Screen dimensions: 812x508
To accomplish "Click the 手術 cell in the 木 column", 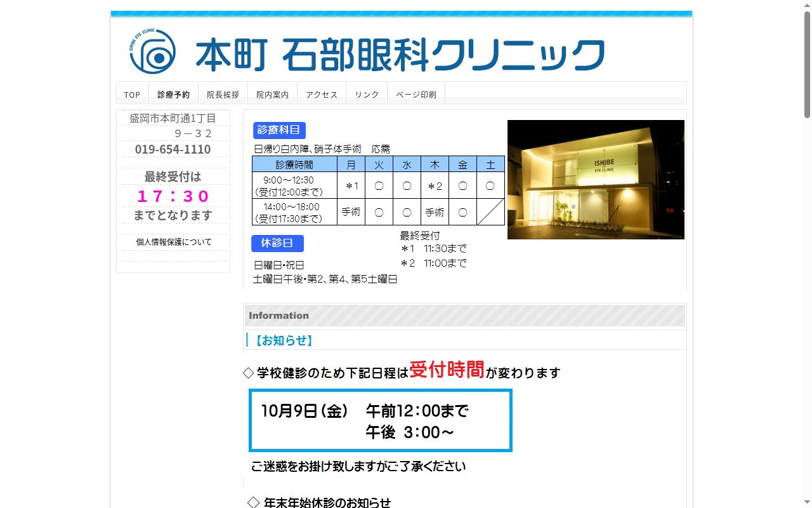I will (x=435, y=212).
